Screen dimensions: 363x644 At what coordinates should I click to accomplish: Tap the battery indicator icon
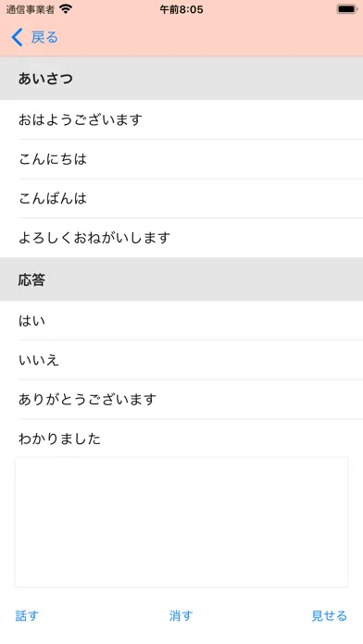coord(347,9)
